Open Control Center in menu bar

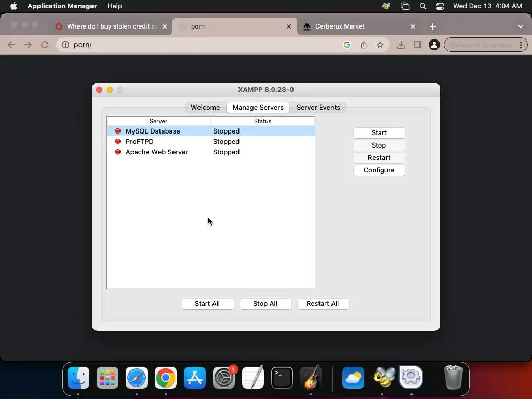pyautogui.click(x=440, y=6)
